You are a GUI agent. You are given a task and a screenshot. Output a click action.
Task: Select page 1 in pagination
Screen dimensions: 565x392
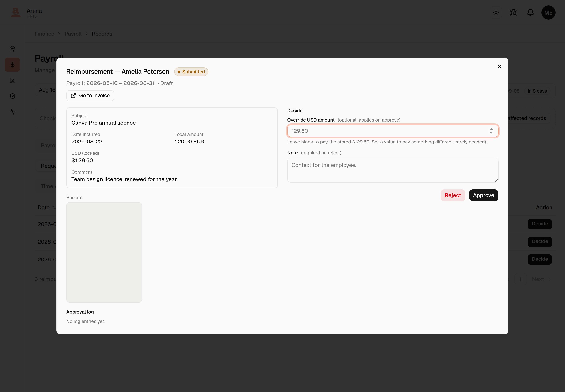(x=520, y=279)
